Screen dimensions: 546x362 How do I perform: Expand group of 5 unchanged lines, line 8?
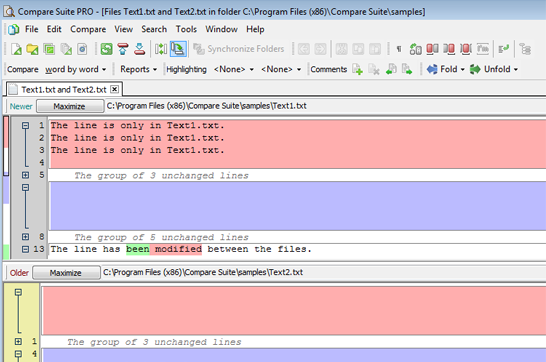pos(25,237)
